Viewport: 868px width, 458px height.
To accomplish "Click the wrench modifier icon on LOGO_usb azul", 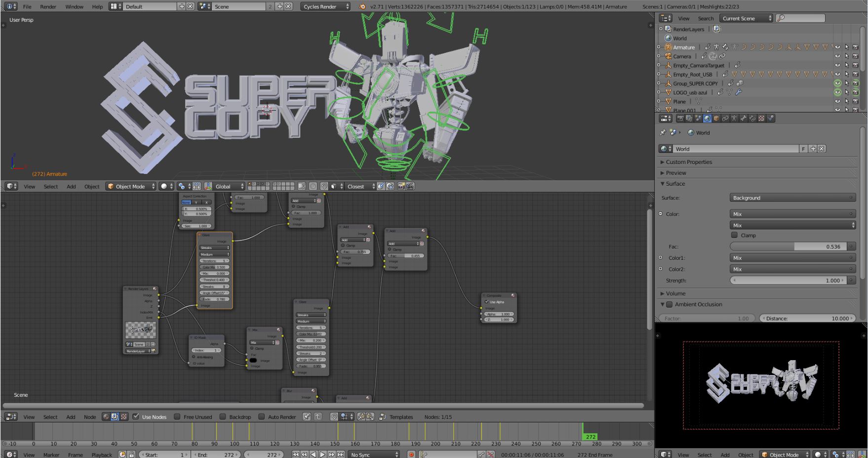I will pos(739,92).
